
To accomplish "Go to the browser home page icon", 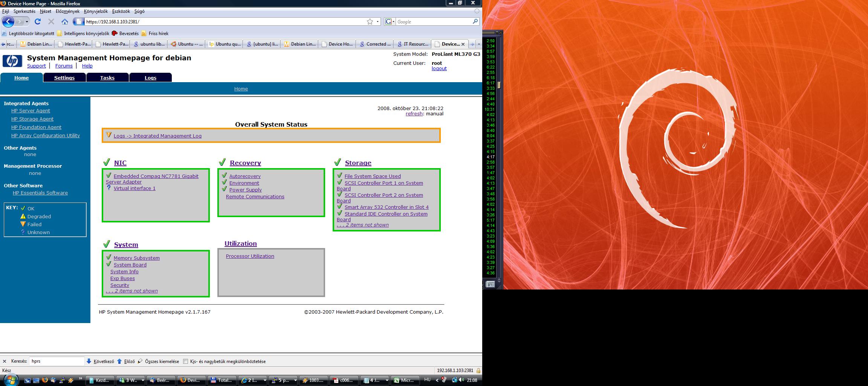I will click(x=65, y=21).
